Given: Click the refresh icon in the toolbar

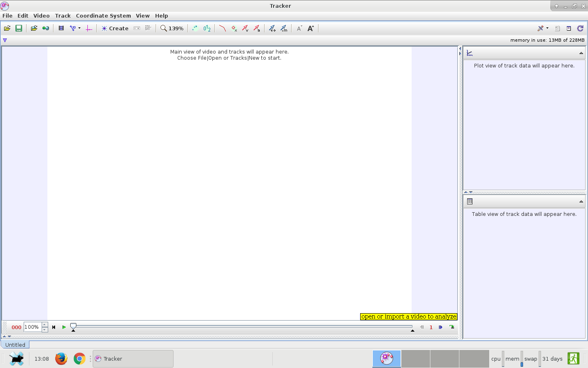Looking at the screenshot, I should coord(580,28).
